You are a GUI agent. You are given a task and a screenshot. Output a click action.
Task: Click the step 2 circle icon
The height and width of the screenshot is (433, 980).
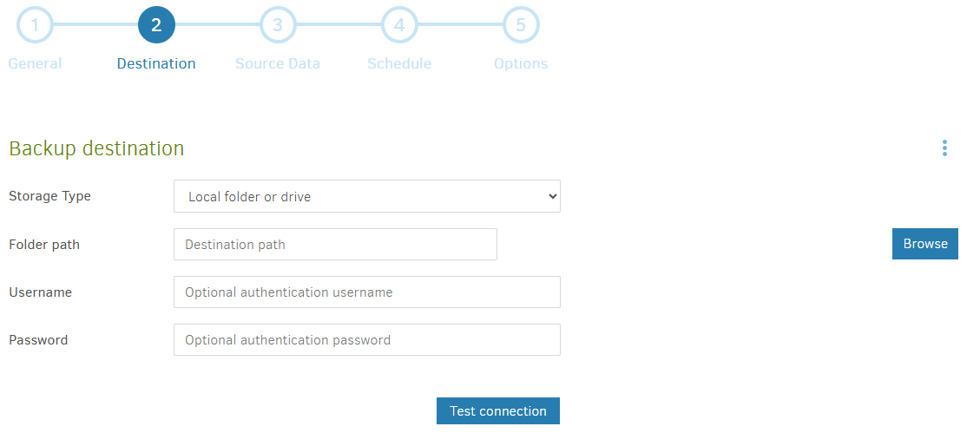pyautogui.click(x=156, y=25)
